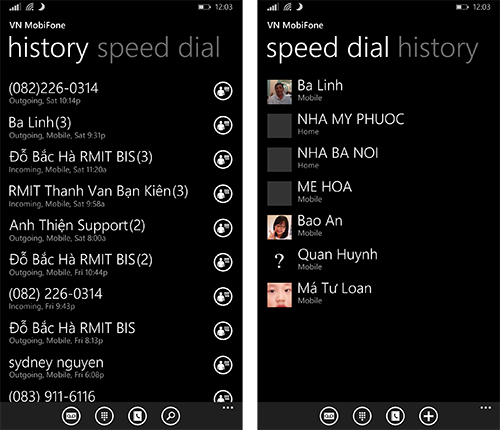Call (082) 226-0314 incoming Fri 9:43p entry
This screenshot has width=500, height=430.
click(56, 298)
